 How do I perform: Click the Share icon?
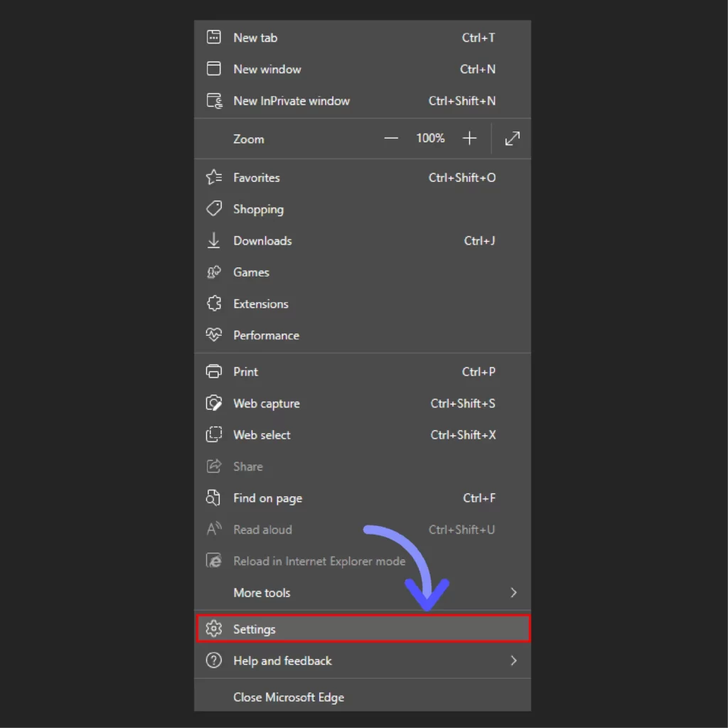(213, 466)
